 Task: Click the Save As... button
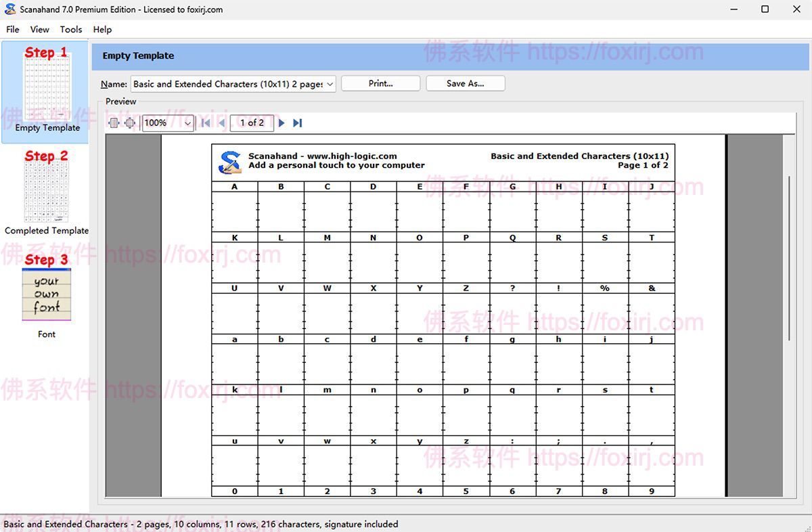465,83
